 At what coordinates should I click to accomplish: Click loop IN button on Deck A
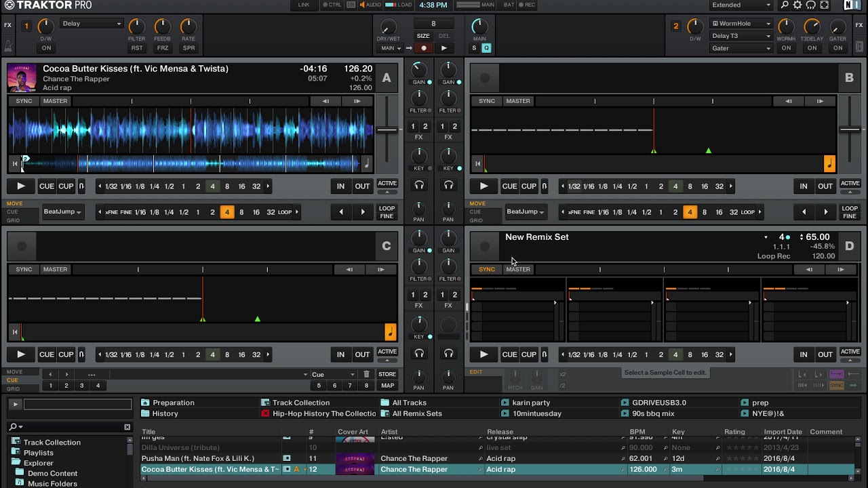(x=340, y=186)
